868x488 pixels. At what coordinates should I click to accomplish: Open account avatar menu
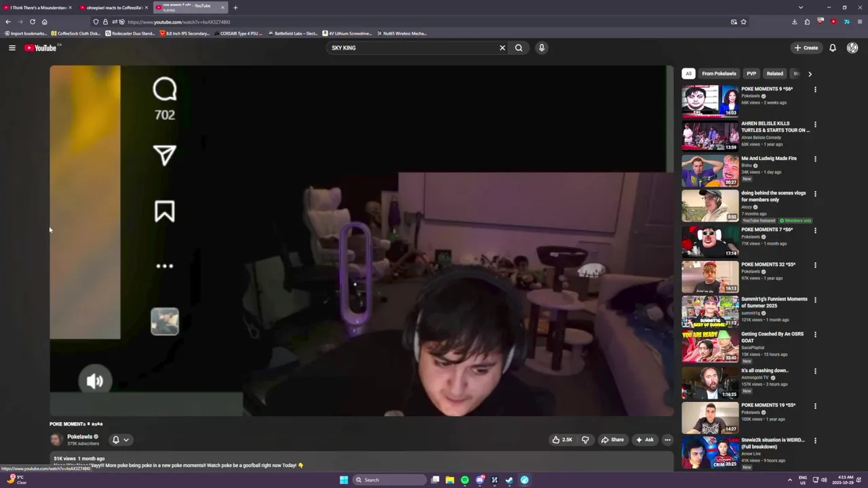click(852, 47)
